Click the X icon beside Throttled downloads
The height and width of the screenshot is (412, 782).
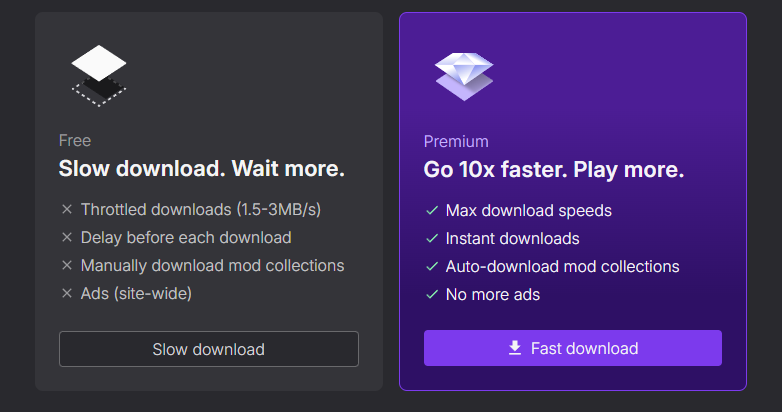(x=67, y=210)
